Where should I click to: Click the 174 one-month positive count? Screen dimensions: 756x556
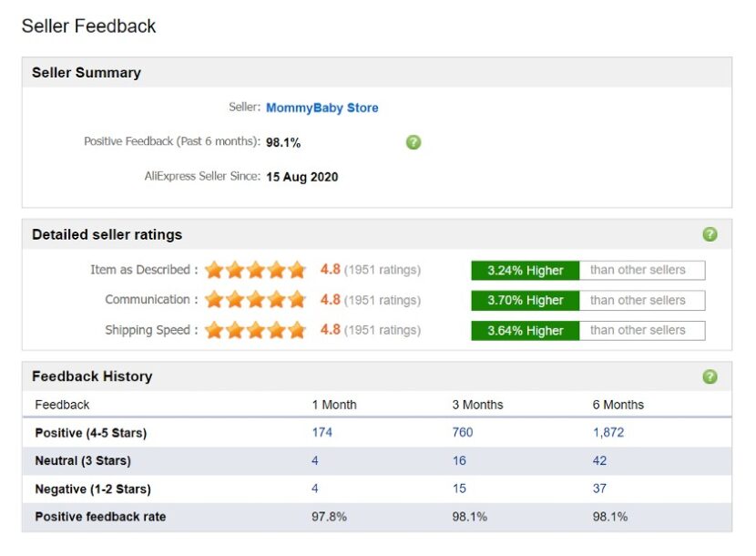click(x=321, y=432)
